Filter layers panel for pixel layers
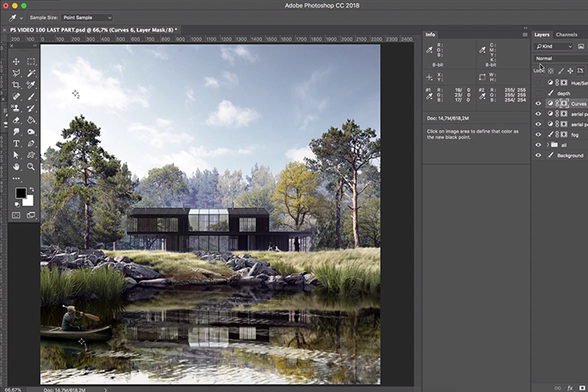 tap(581, 47)
